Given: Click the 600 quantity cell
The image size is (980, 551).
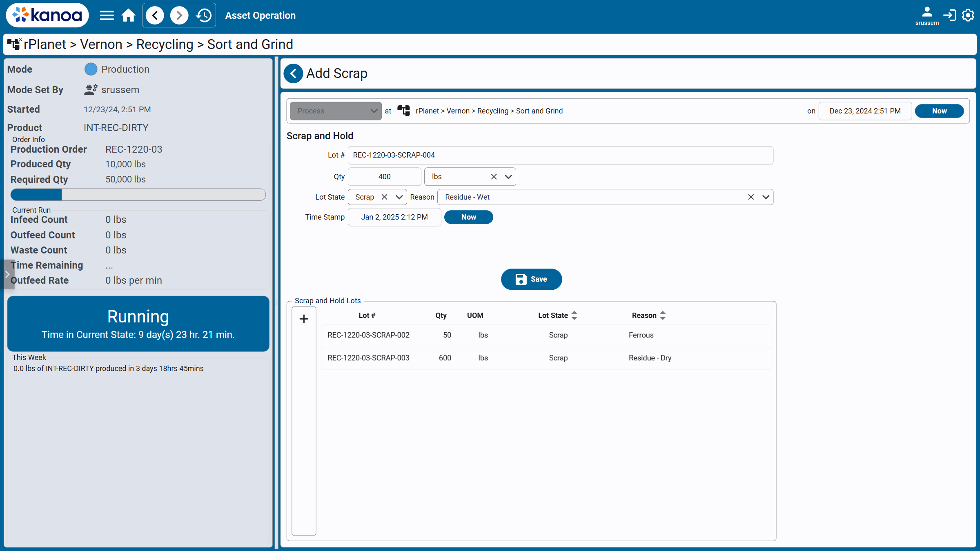Looking at the screenshot, I should click(445, 358).
